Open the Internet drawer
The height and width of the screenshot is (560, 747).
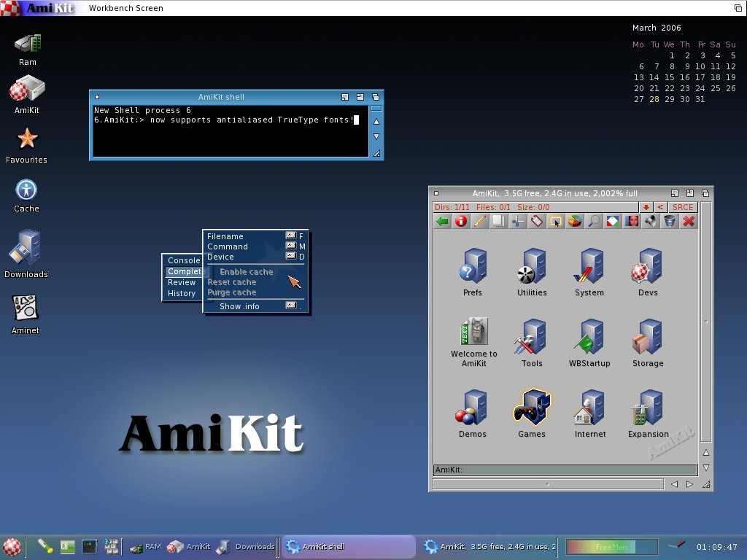[590, 413]
